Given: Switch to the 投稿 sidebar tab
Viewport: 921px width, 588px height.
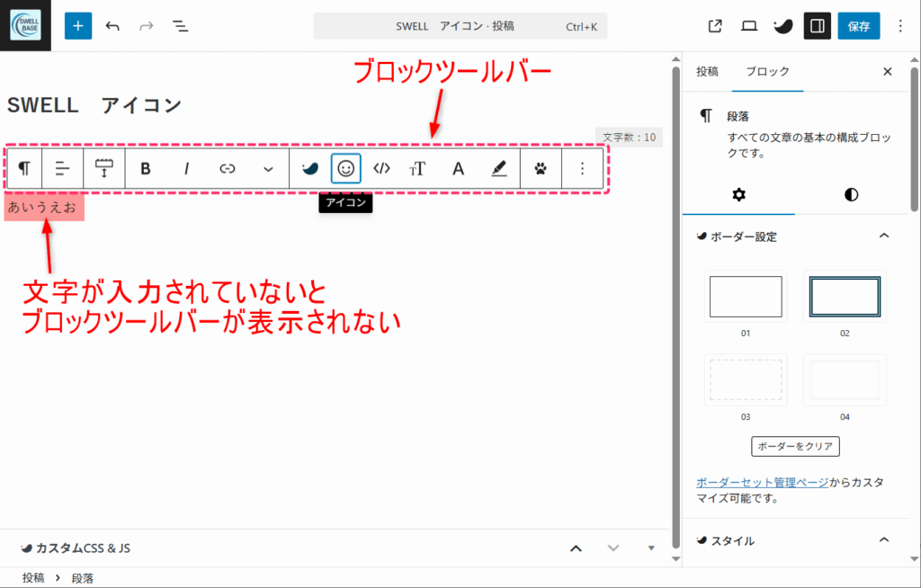Looking at the screenshot, I should click(x=707, y=72).
